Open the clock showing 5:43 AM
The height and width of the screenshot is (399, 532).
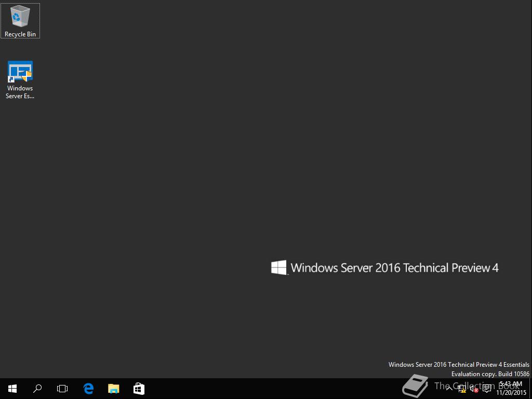click(x=511, y=389)
